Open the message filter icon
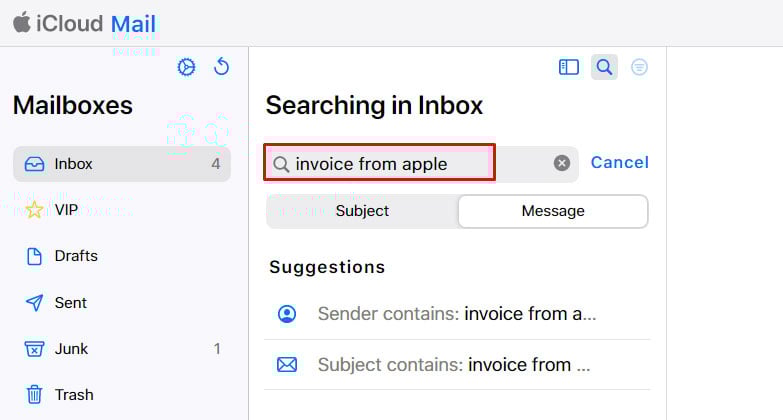783x420 pixels. (x=639, y=67)
